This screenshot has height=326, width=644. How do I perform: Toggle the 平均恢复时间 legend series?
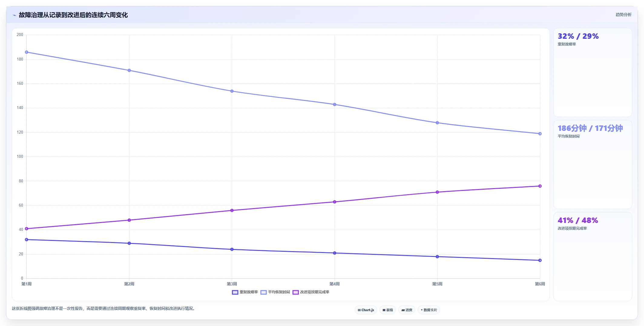click(x=275, y=292)
